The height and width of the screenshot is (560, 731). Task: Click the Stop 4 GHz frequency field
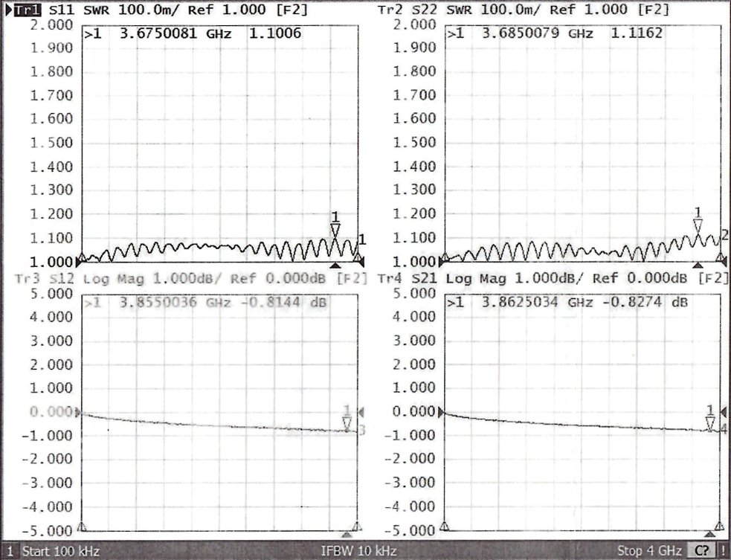647,551
